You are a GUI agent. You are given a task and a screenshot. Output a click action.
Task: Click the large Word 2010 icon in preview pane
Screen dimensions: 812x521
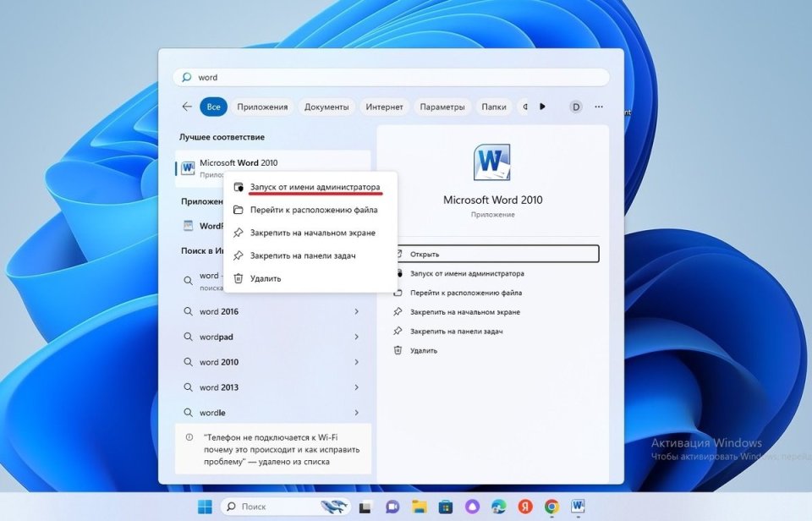pyautogui.click(x=494, y=162)
